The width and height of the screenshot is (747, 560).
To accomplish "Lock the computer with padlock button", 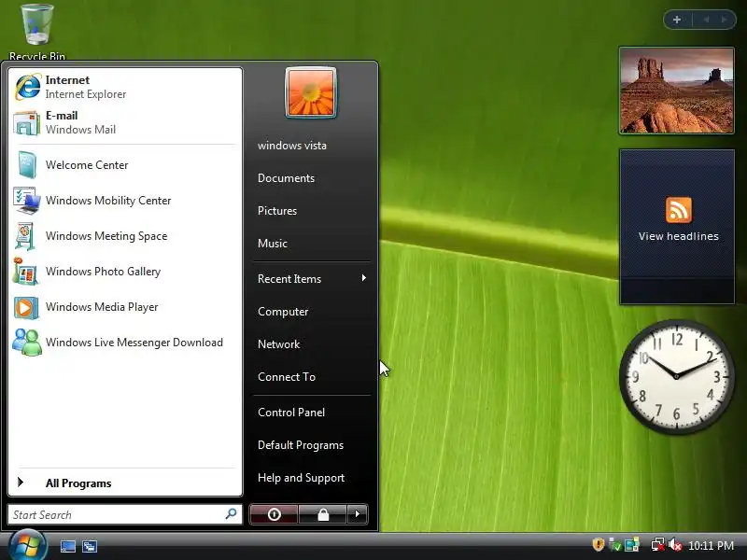I will [323, 514].
